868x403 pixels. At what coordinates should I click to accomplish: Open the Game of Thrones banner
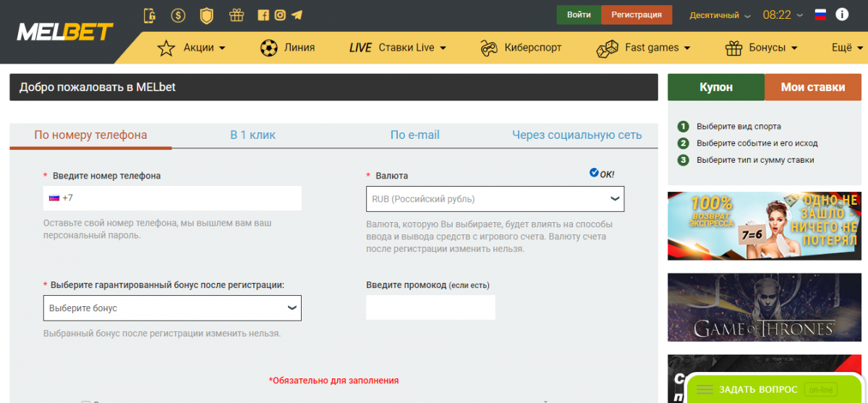[765, 307]
